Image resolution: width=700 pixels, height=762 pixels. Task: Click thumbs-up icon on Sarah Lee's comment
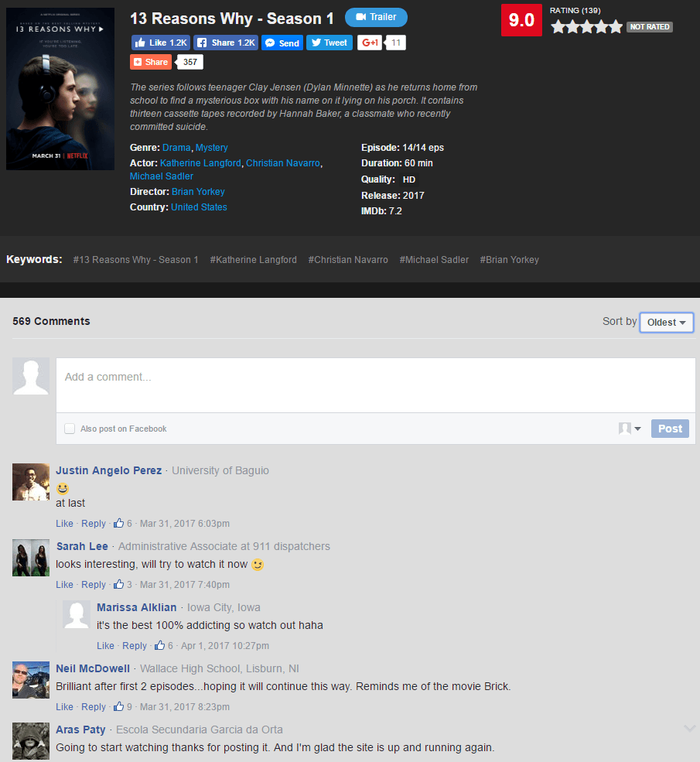click(x=118, y=585)
